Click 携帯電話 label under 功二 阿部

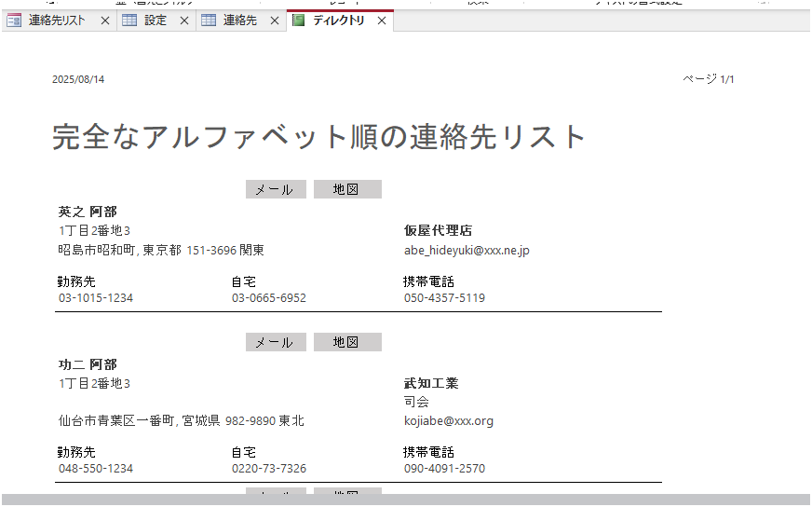(x=428, y=453)
